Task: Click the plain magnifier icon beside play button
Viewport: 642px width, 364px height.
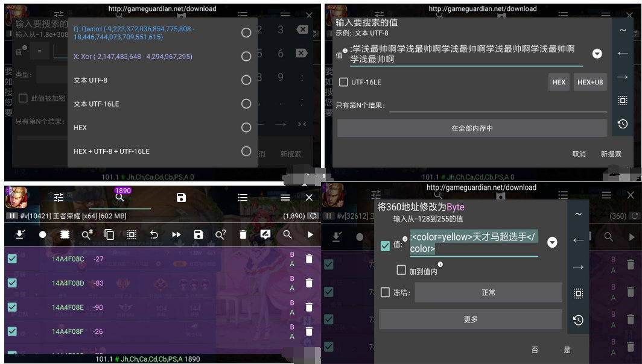Action: click(x=287, y=234)
